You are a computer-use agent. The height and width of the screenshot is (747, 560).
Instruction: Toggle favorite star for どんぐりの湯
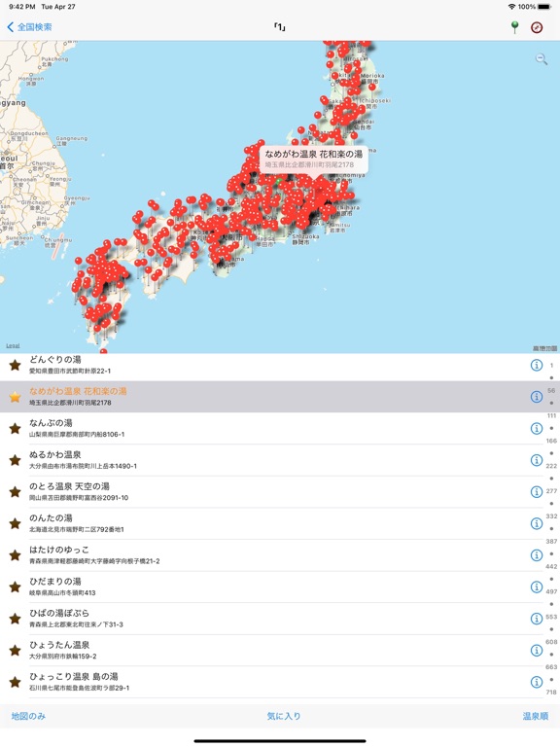tap(16, 365)
